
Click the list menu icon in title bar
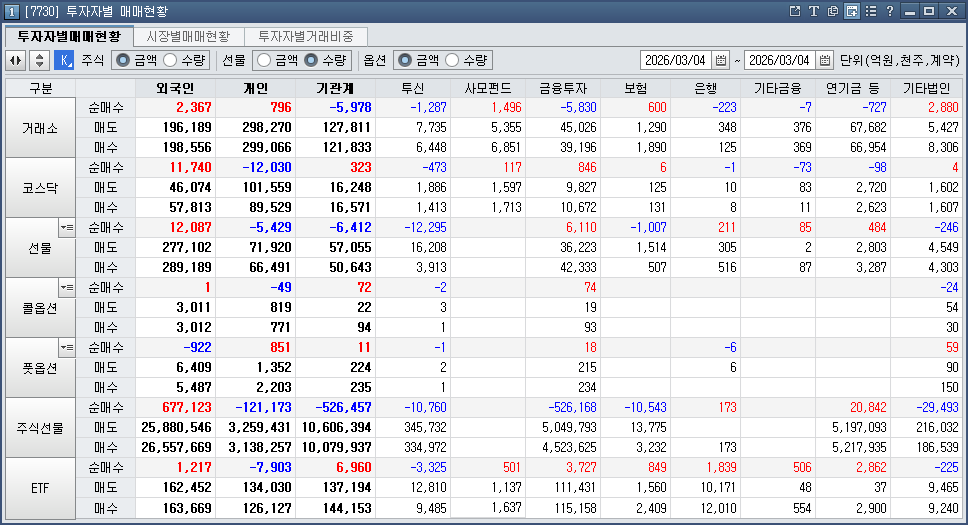click(x=871, y=11)
